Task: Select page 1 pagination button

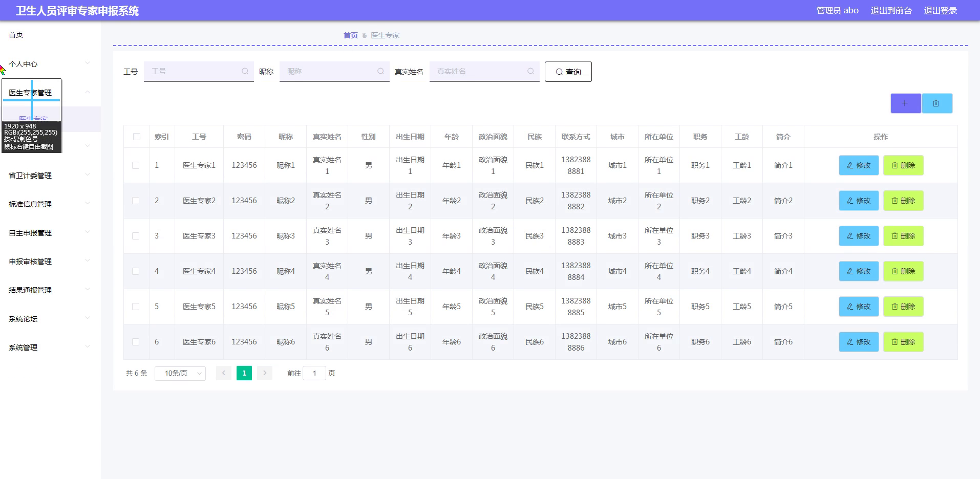Action: (244, 373)
